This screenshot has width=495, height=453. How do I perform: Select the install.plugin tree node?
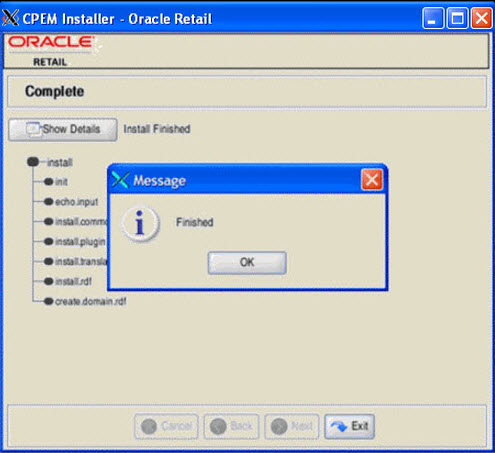click(x=80, y=242)
